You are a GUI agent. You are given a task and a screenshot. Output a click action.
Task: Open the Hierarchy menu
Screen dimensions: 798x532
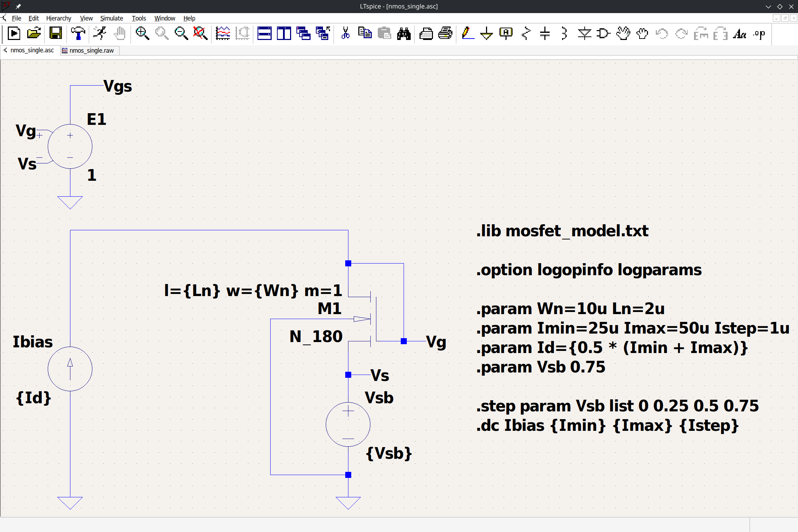(x=58, y=18)
